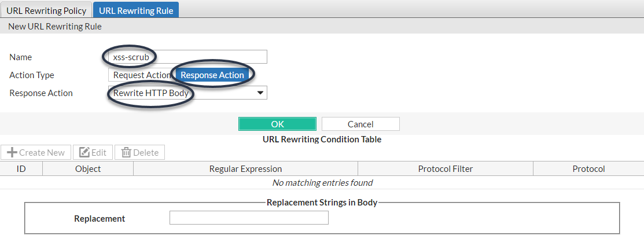Click the Create New plus icon
Viewport: 644px width, 235px height.
[x=12, y=153]
